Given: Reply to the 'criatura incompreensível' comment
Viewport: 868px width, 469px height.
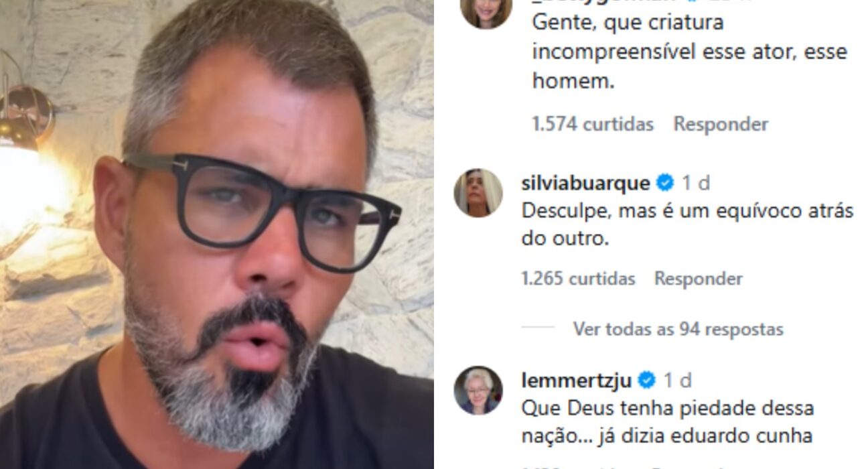Looking at the screenshot, I should click(721, 124).
